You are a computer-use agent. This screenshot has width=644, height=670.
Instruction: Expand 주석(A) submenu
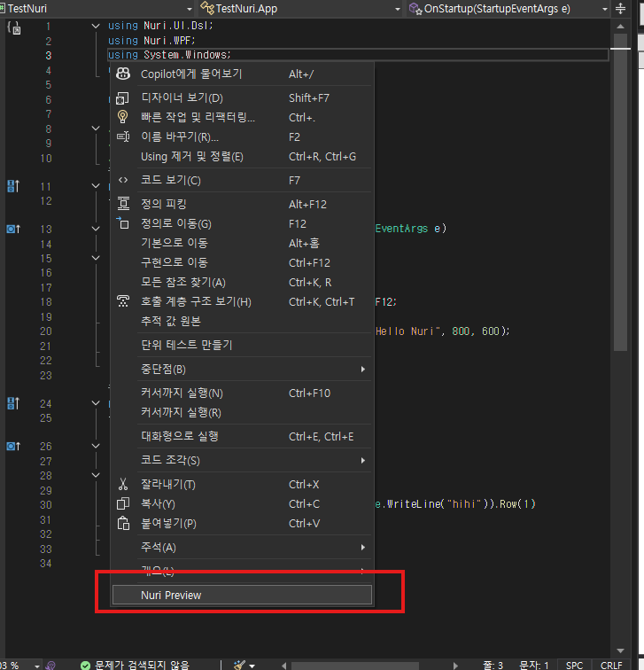point(242,548)
